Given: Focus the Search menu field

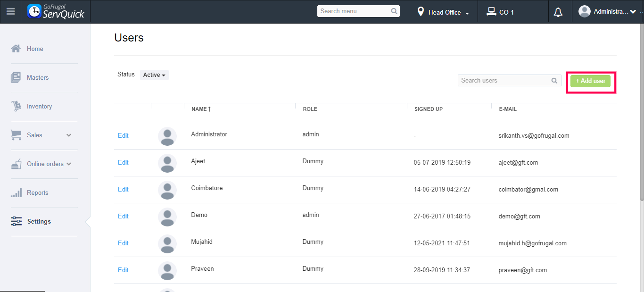Looking at the screenshot, I should (x=358, y=11).
